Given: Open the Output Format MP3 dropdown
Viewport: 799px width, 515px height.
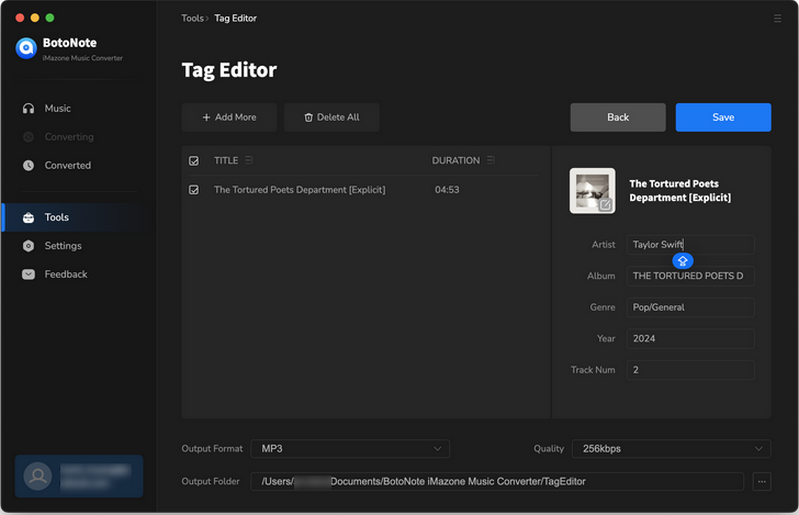Looking at the screenshot, I should (350, 449).
